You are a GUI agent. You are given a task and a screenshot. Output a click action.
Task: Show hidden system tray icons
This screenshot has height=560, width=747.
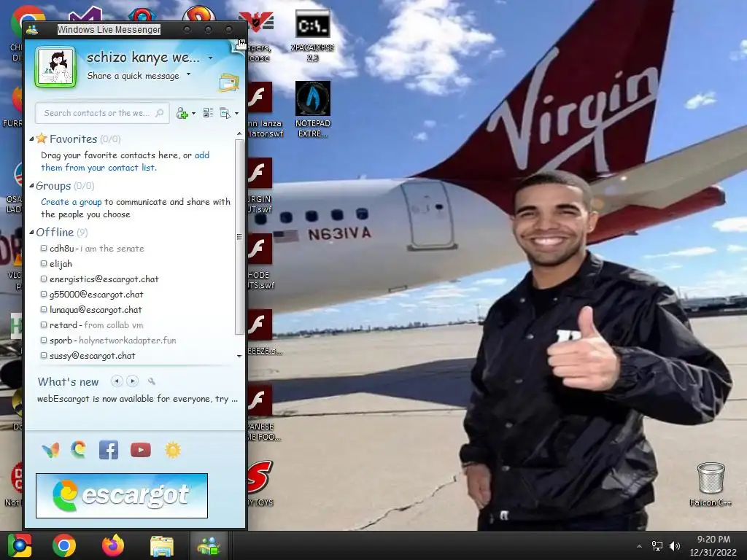639,546
